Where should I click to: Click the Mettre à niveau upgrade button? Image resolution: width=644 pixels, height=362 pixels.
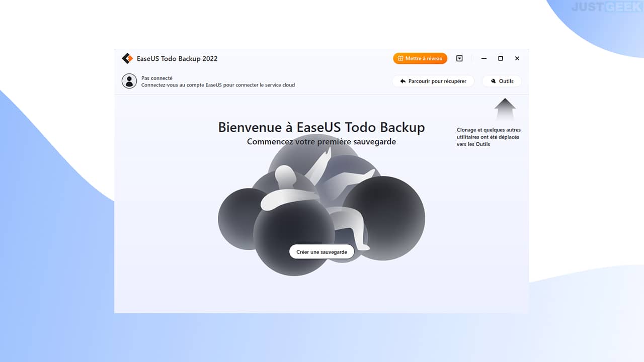coord(420,58)
